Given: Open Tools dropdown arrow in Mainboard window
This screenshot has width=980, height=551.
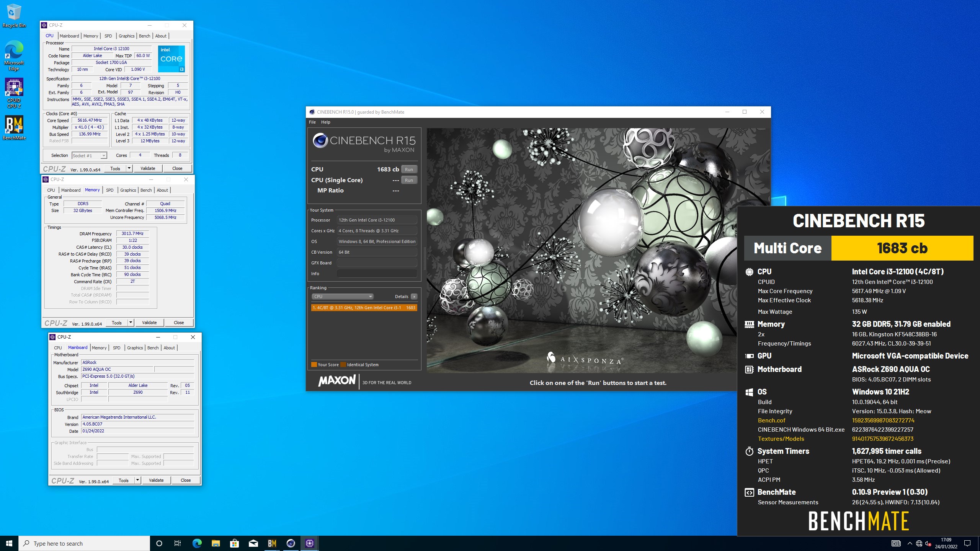Looking at the screenshot, I should coord(137,480).
